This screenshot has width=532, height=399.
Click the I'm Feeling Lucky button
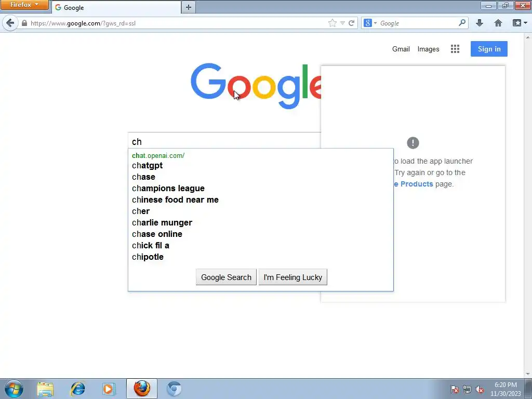(x=293, y=277)
